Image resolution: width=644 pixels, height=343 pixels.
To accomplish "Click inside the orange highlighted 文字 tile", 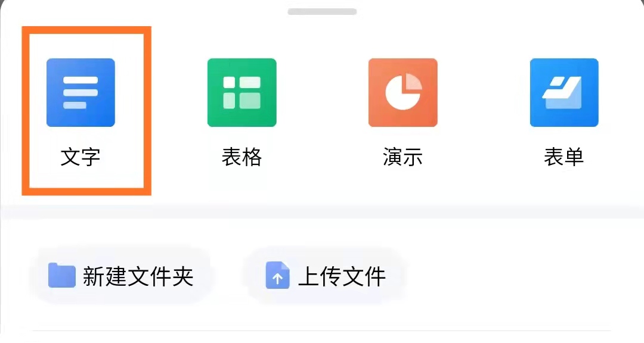I will 86,111.
